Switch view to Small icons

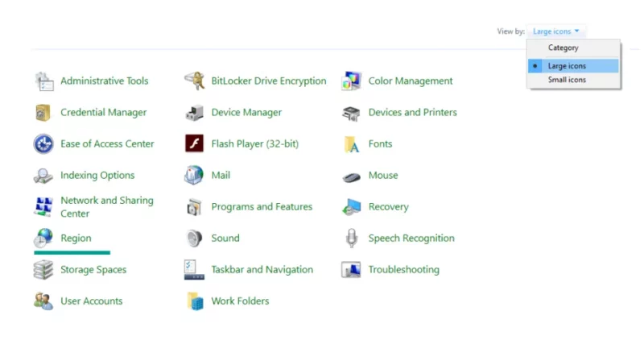point(573,80)
